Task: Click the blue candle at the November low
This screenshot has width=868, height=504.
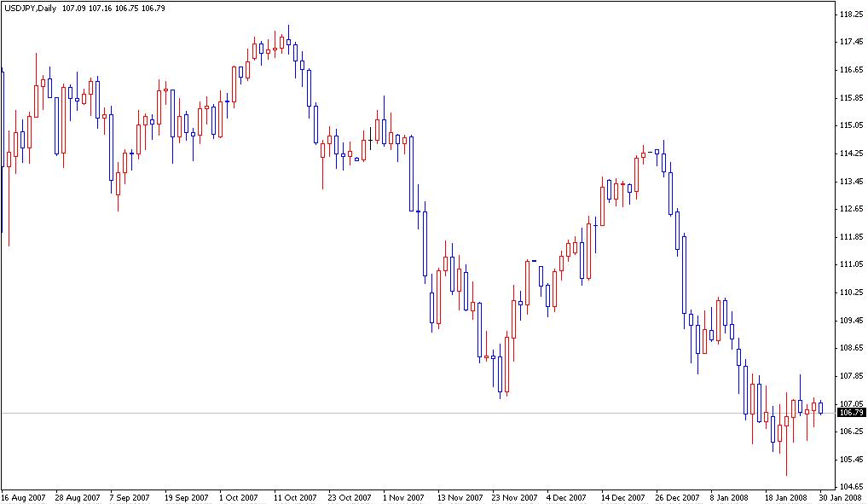Action: coord(499,375)
